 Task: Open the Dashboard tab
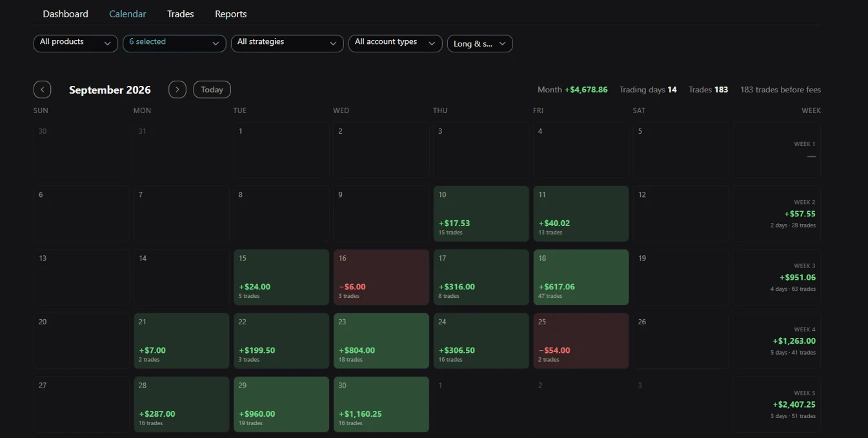click(66, 14)
